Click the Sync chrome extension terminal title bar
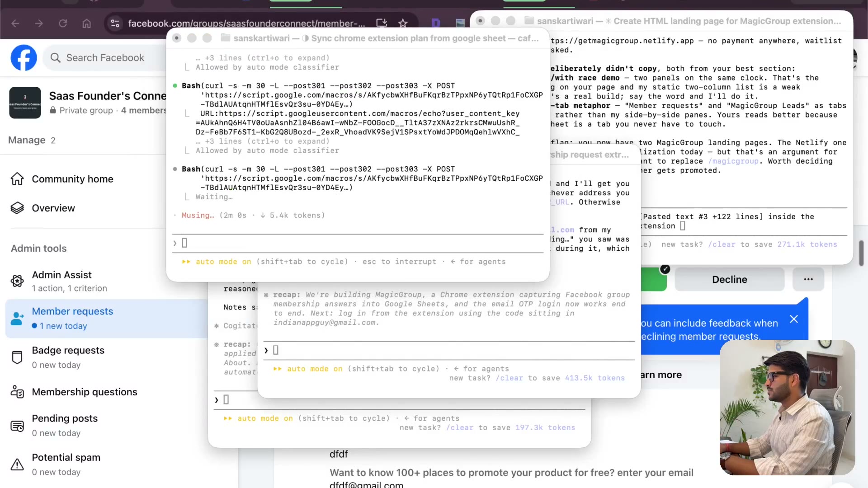Screen dimensions: 868x488 [x=358, y=38]
